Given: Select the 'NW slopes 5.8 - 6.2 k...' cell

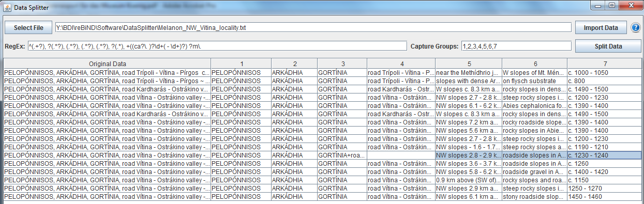Looking at the screenshot, I should (x=468, y=171).
